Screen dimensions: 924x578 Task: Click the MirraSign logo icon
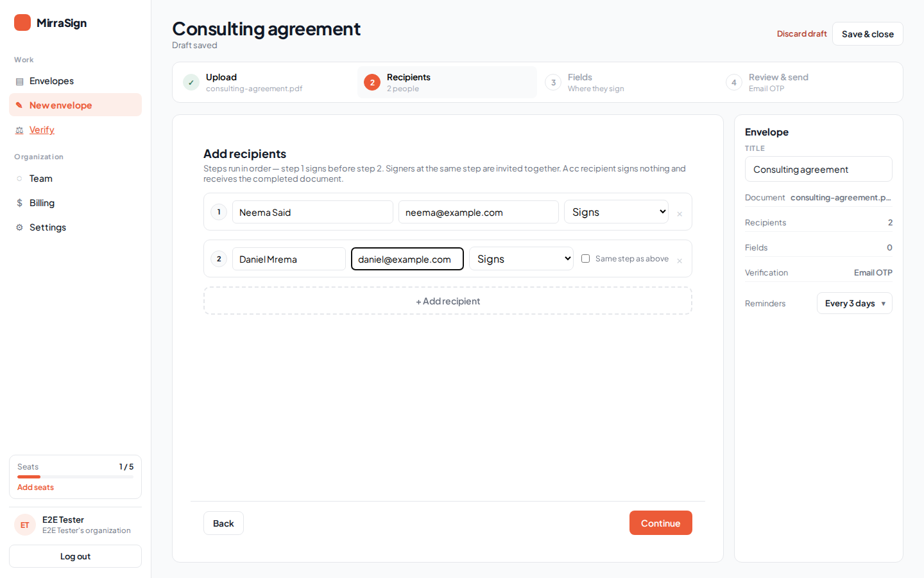coord(22,22)
